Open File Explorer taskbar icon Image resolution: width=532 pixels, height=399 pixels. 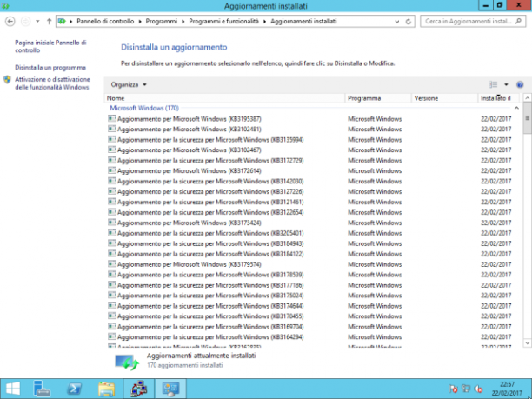point(107,389)
